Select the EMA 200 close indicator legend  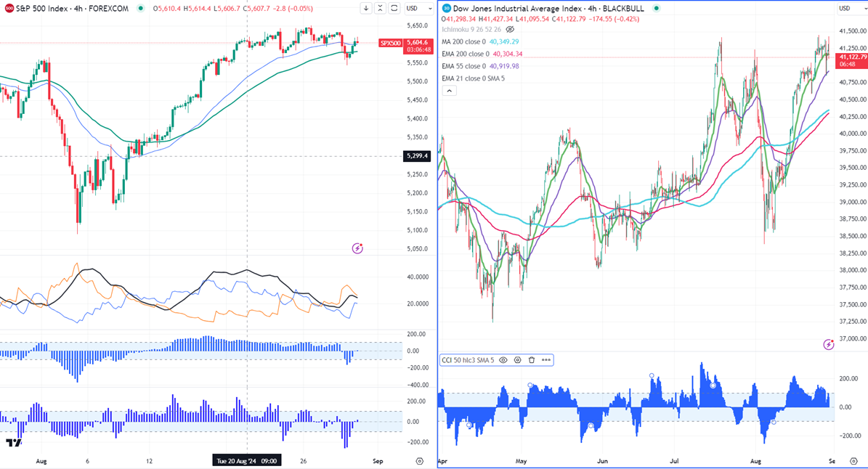pos(466,54)
